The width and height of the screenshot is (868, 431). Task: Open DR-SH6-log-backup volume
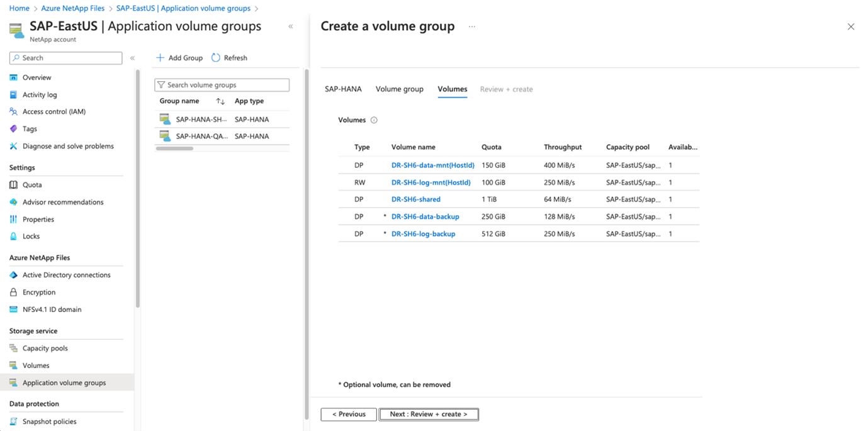coord(423,234)
